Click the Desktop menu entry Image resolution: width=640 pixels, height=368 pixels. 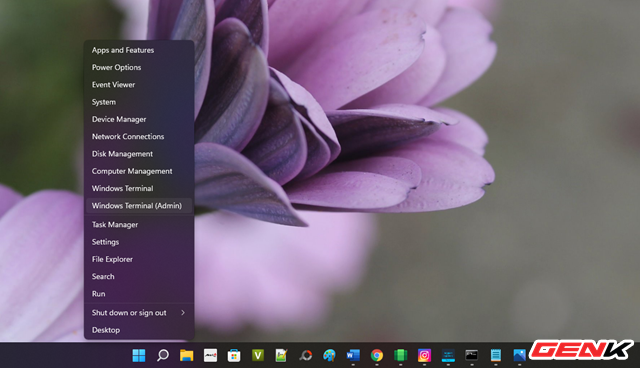coord(139,330)
